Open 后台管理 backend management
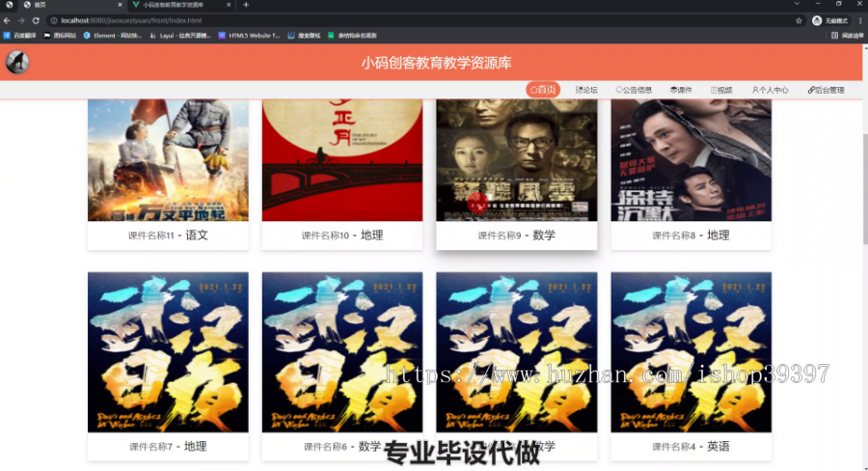868x471 pixels. tap(826, 90)
